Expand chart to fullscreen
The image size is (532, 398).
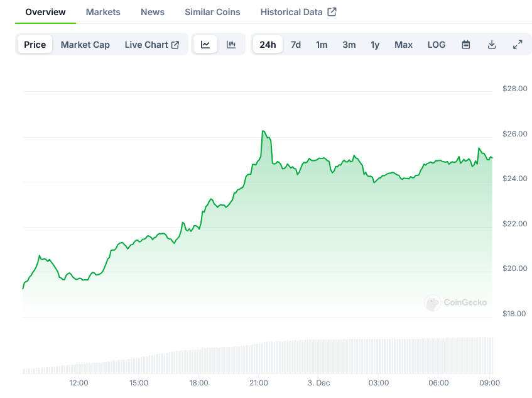[x=518, y=45]
